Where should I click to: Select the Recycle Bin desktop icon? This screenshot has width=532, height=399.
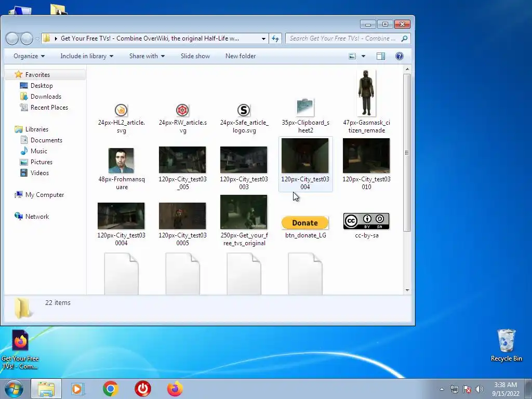[506, 345]
